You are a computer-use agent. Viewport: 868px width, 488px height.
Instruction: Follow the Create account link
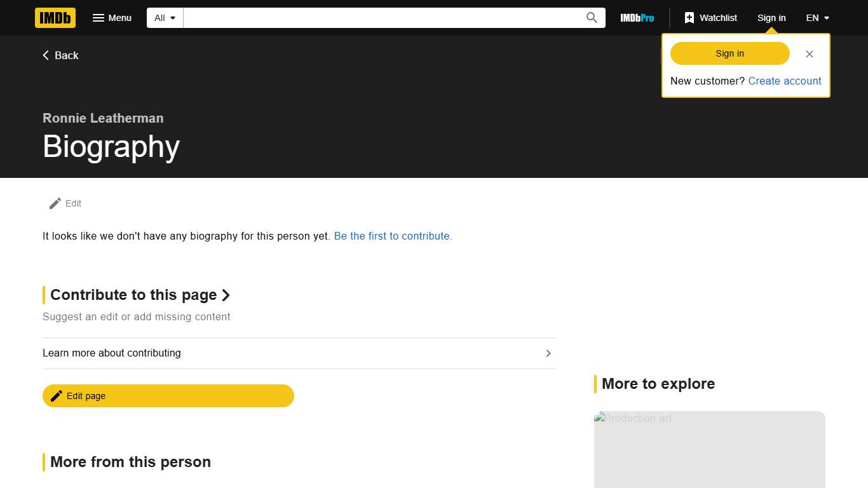point(784,81)
